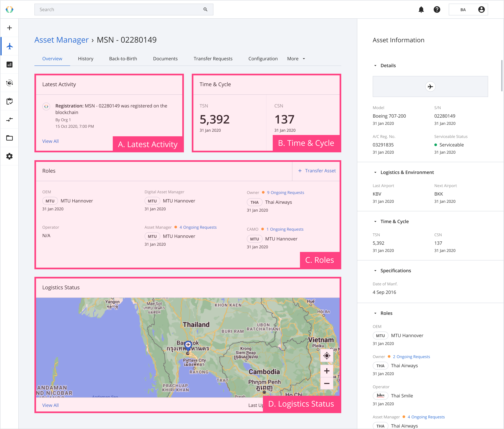
Task: Open the Configuration tab
Action: click(x=263, y=59)
